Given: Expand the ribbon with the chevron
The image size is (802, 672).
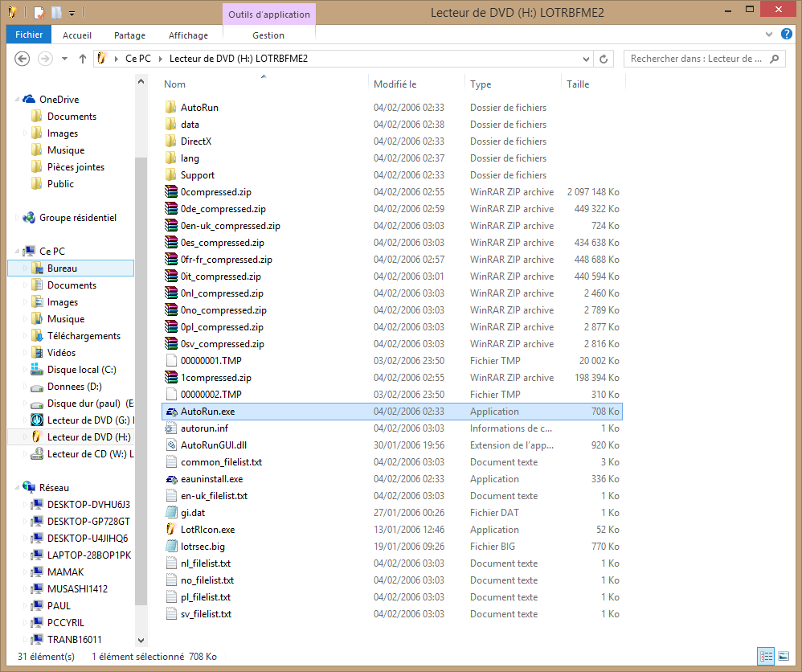Looking at the screenshot, I should click(x=769, y=35).
